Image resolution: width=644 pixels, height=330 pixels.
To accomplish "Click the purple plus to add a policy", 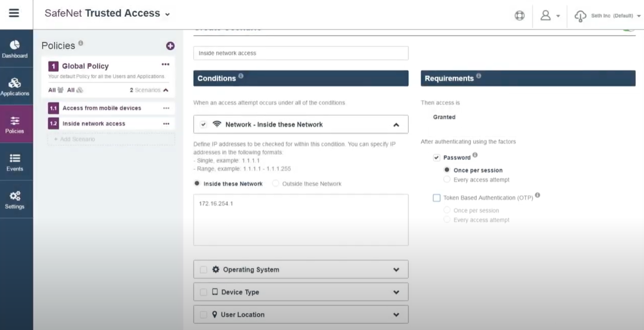I will [x=170, y=46].
